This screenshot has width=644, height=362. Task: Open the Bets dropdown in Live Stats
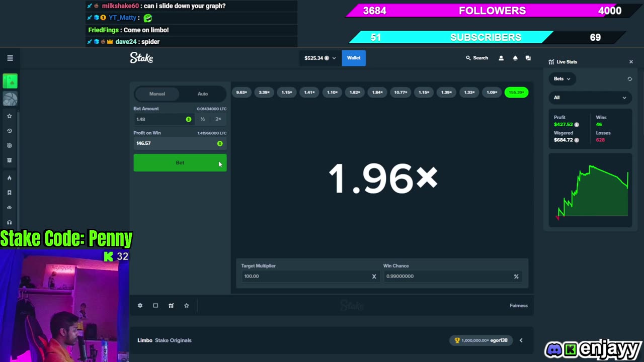(x=562, y=79)
